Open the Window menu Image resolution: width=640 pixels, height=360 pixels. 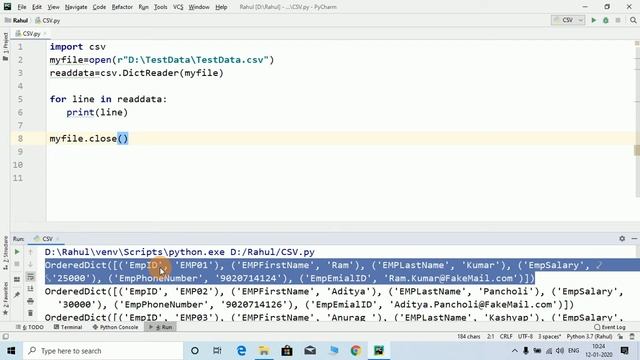199,7
